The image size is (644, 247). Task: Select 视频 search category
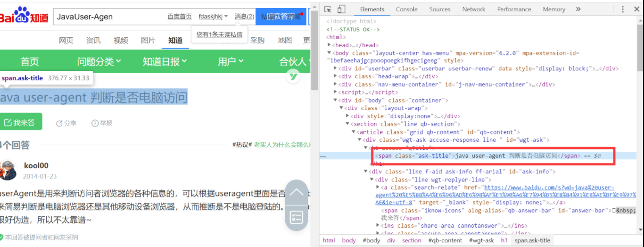click(121, 40)
